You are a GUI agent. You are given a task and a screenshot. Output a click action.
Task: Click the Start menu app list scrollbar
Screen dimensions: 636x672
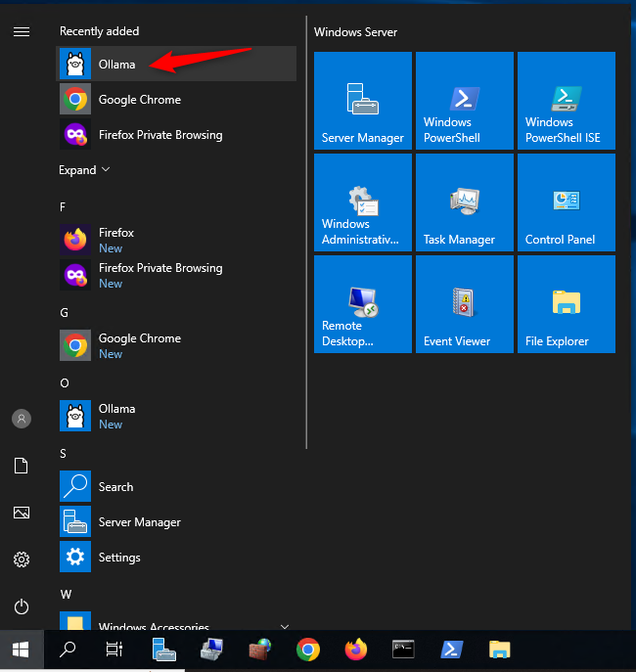tap(306, 233)
